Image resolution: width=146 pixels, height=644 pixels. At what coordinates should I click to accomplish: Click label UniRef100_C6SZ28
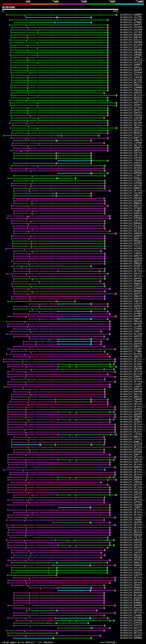[131, 63]
